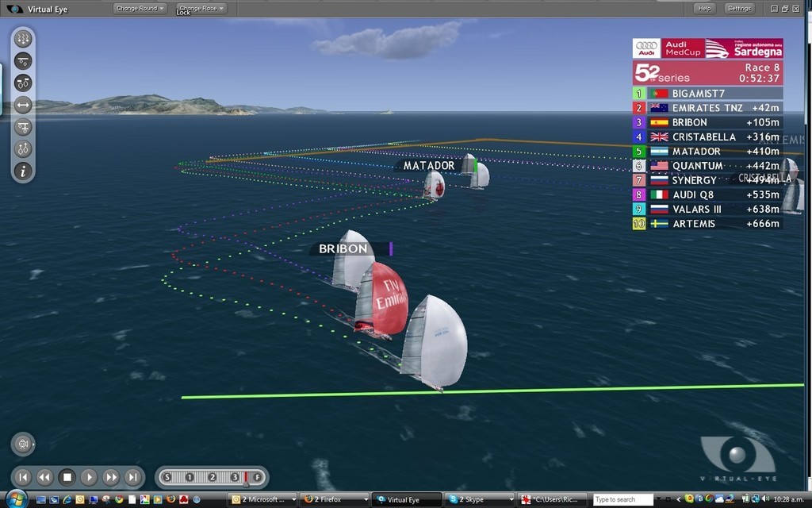812x508 pixels.
Task: Select BIGAMIST7 in the leaderboard
Action: point(707,94)
